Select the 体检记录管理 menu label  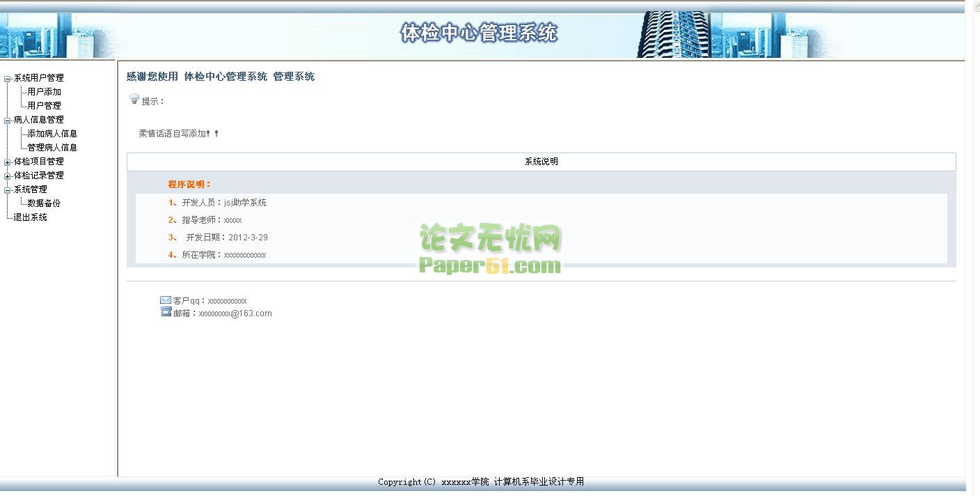click(x=39, y=176)
